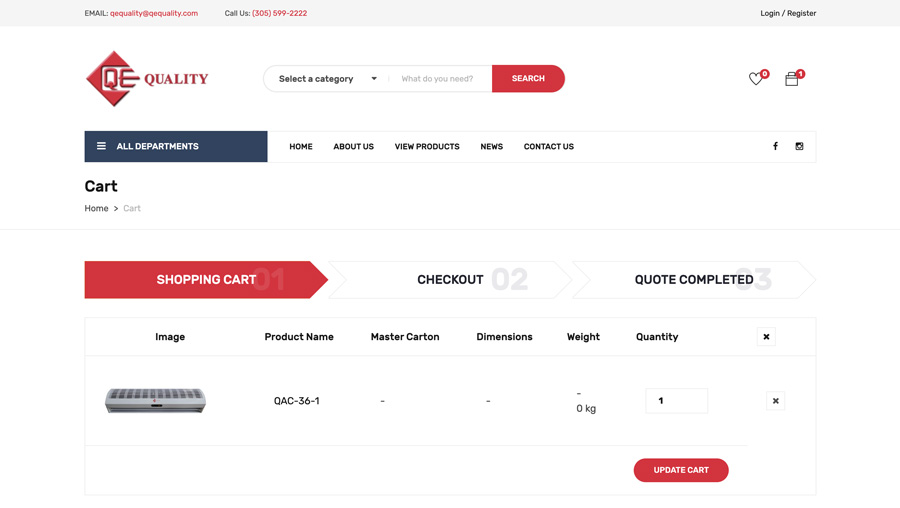Screen dimensions: 900x508
Task: Clear all items using header X icon
Action: [766, 337]
